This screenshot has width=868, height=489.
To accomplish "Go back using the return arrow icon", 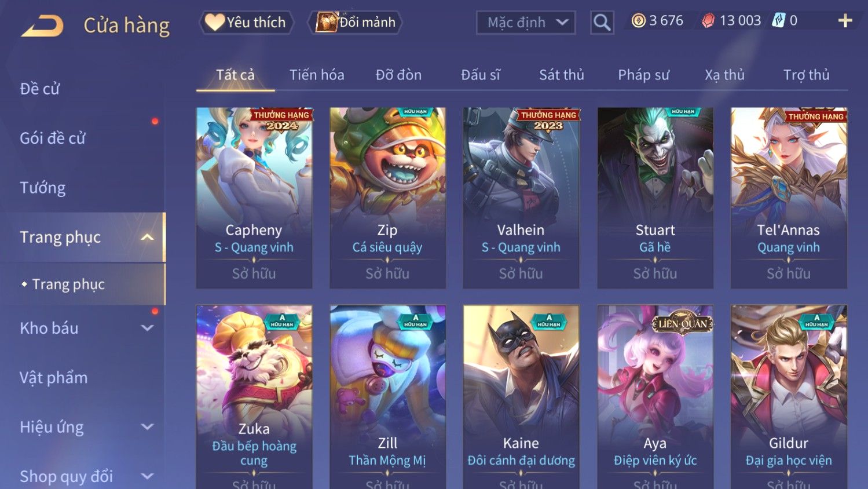I will [42, 26].
